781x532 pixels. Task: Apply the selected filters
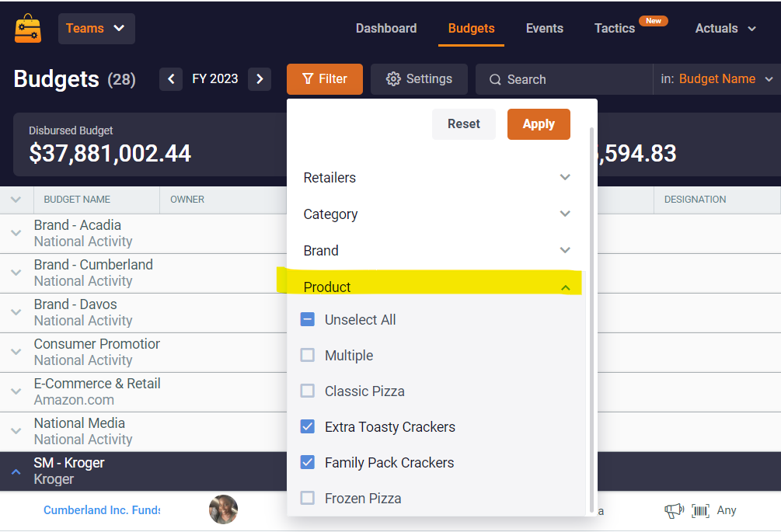point(539,124)
